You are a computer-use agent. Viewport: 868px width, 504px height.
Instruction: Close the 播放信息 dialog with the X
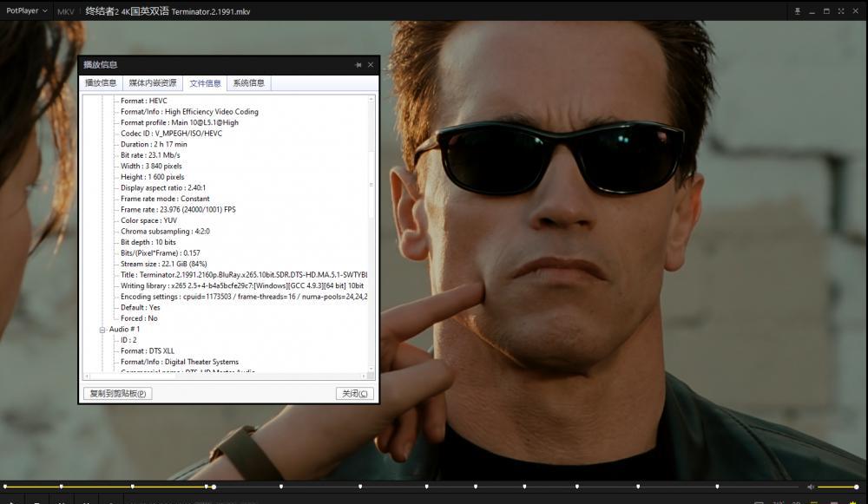[371, 65]
